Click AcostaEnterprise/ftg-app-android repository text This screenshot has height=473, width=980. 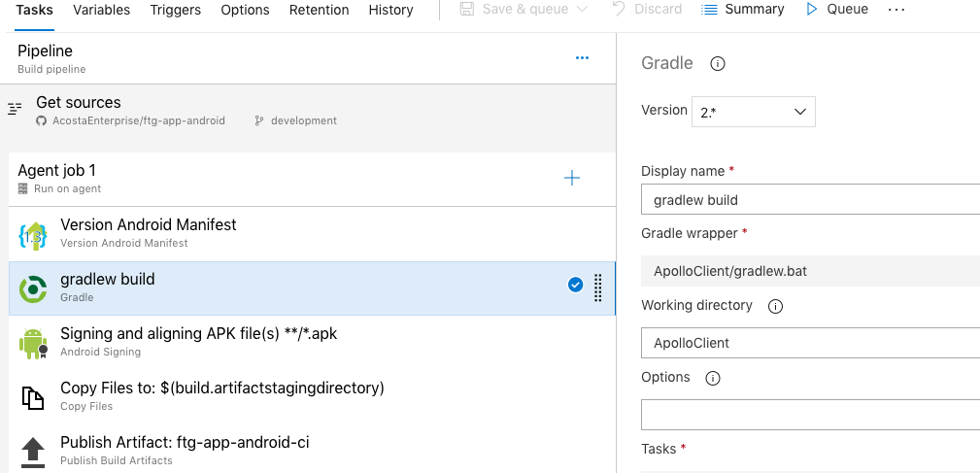pyautogui.click(x=139, y=120)
